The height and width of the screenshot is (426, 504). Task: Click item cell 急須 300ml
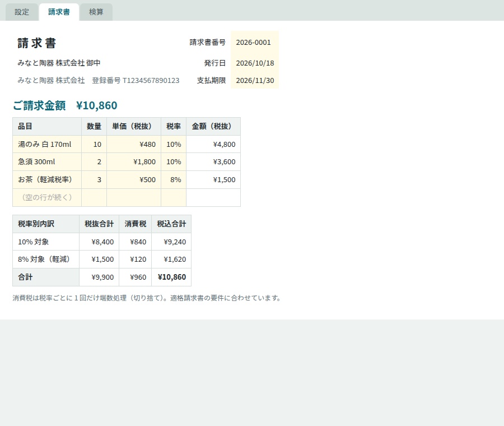coord(47,162)
